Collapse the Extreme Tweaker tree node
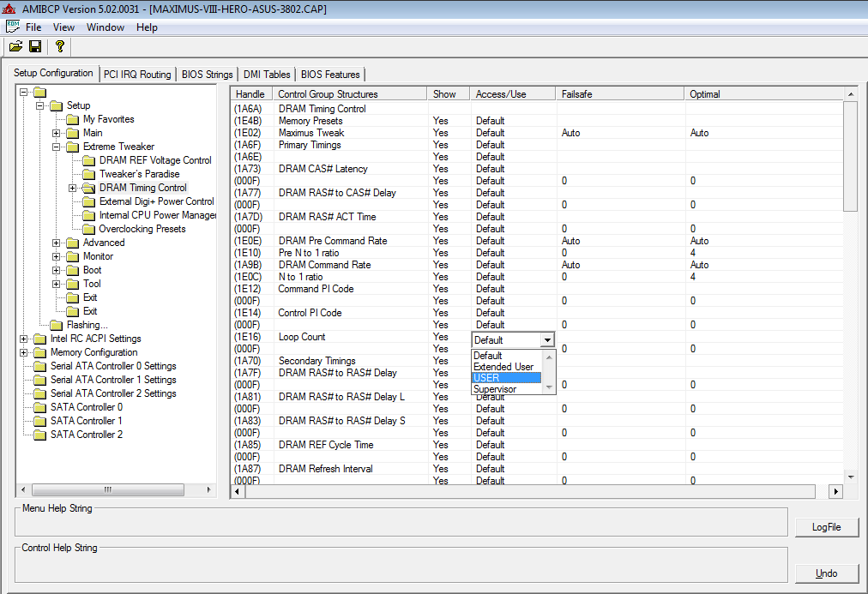Viewport: 868px width, 594px height. pyautogui.click(x=57, y=147)
